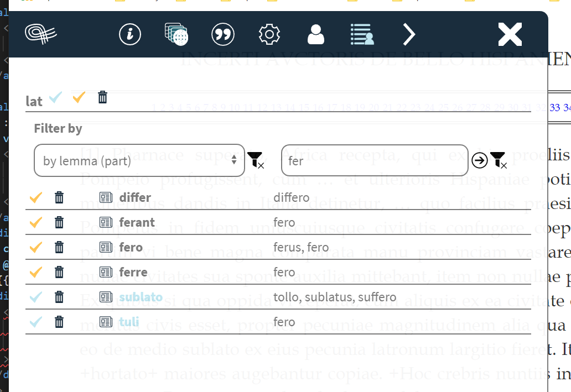Open the Options settings panel
Image resolution: width=571 pixels, height=392 pixels.
point(269,34)
